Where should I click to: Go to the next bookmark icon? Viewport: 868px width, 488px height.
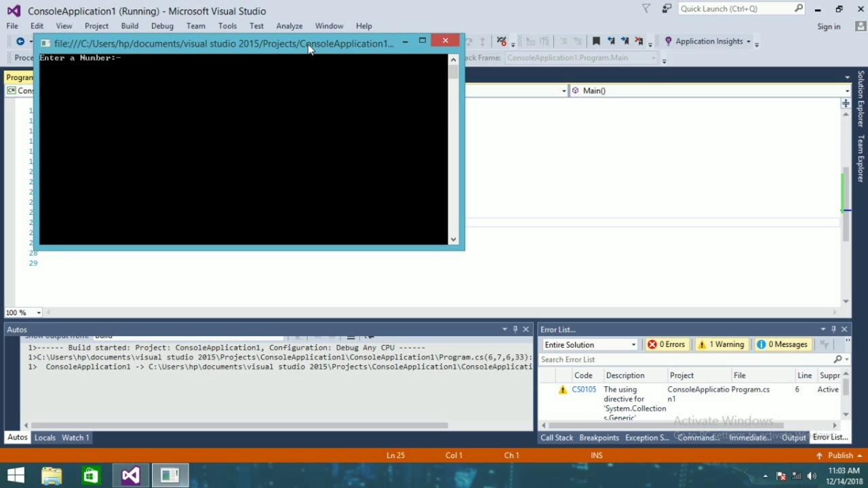[x=625, y=41]
